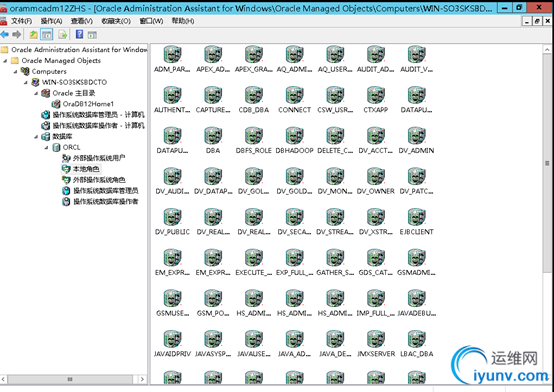Go up one level with folder-up icon
The width and height of the screenshot is (554, 392).
[34, 34]
